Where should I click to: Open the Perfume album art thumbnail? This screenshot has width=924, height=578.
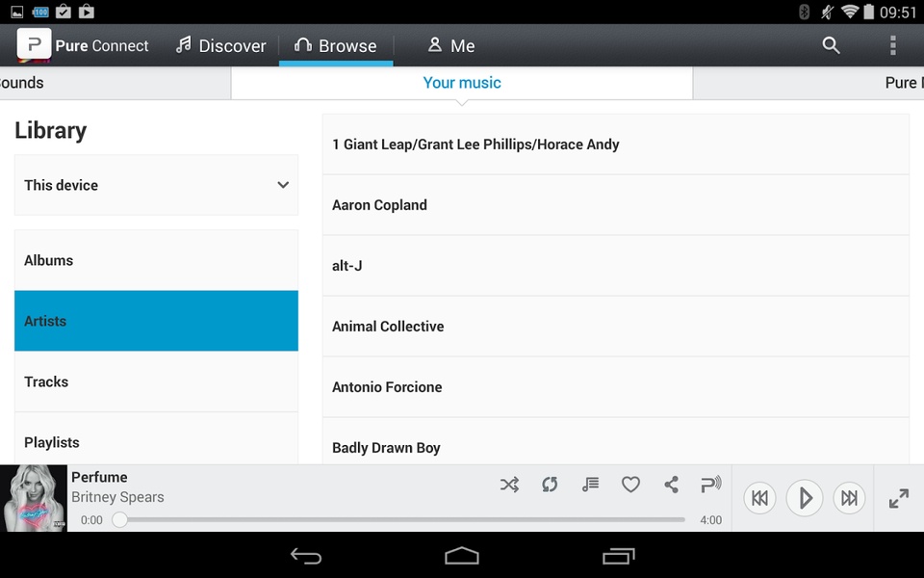click(x=34, y=498)
